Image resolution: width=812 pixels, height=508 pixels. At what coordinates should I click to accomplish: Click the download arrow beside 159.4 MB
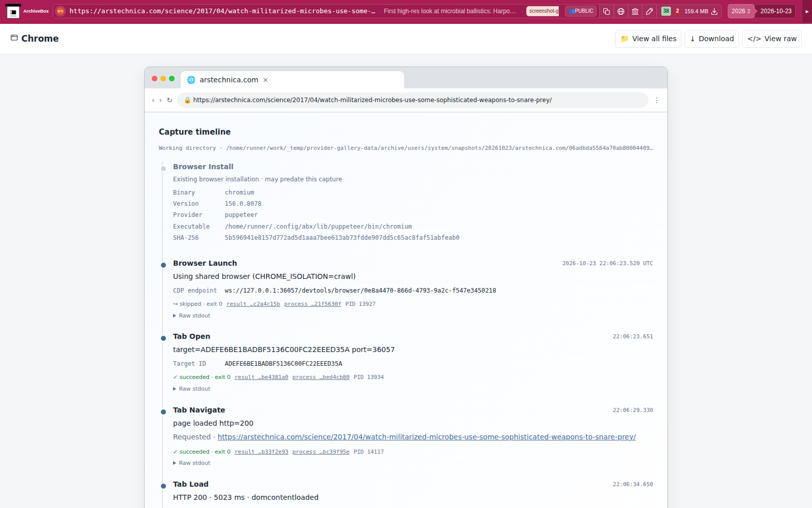714,11
